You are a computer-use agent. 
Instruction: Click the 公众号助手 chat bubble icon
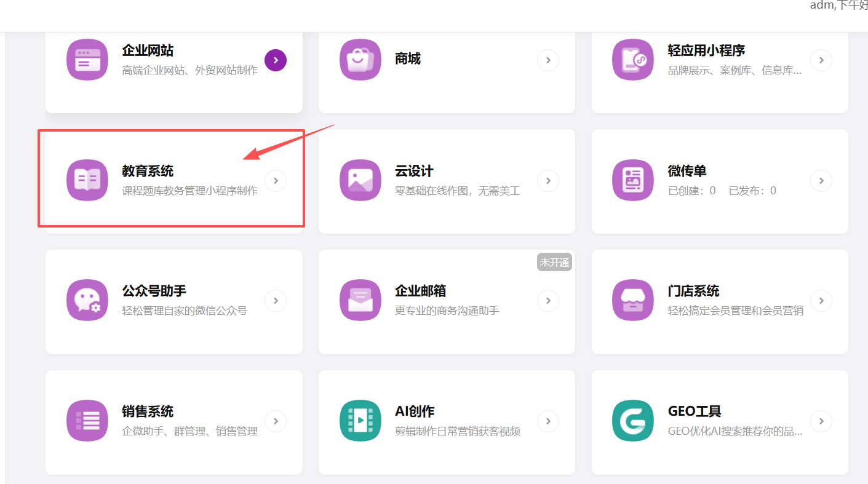pyautogui.click(x=87, y=300)
